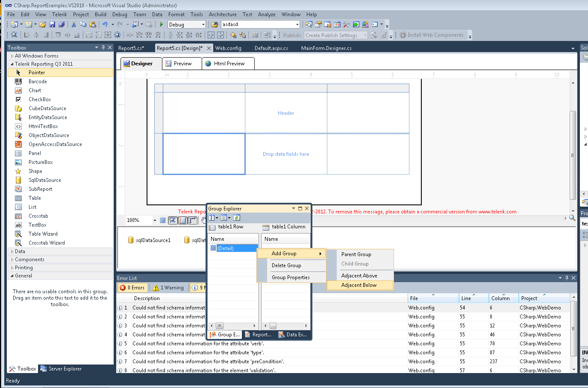Click the Paste clipboard icon

click(92, 24)
